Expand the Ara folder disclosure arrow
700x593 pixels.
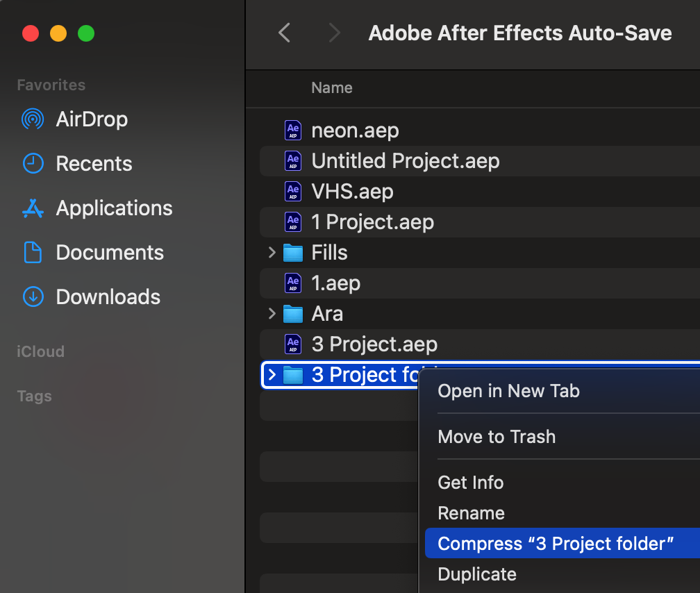click(x=272, y=314)
